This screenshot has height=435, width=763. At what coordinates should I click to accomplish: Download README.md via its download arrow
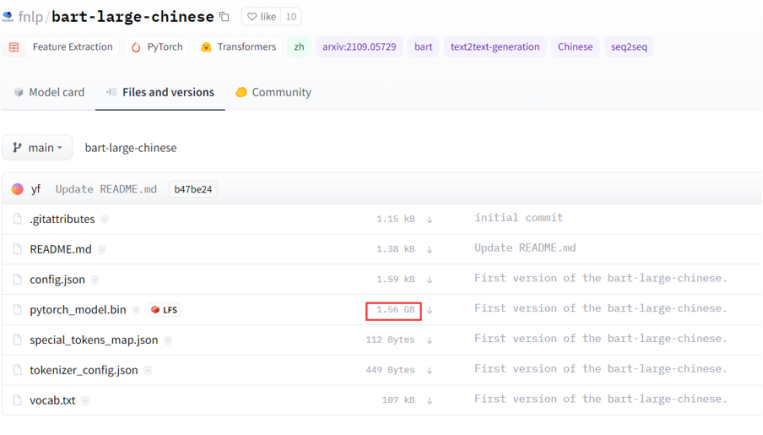[x=429, y=250]
